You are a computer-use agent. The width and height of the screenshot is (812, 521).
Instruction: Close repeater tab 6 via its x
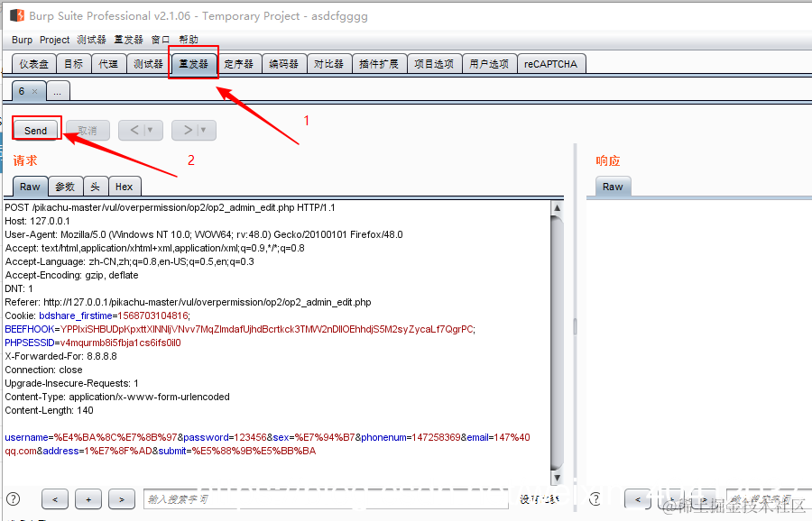pos(34,92)
